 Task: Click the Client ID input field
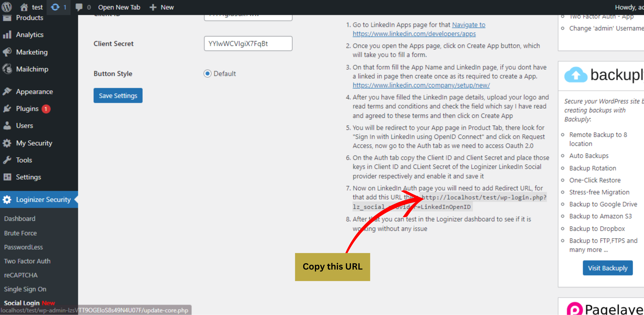click(248, 17)
